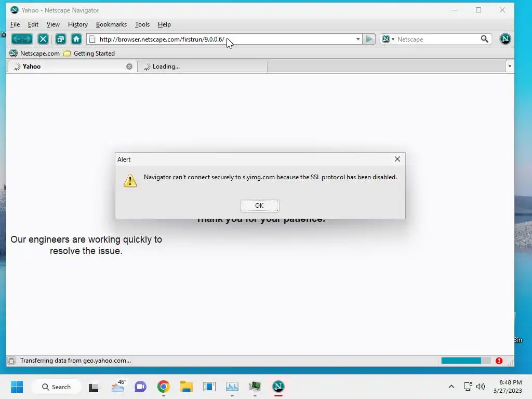The height and width of the screenshot is (399, 532).
Task: Open the Windows Start menu
Action: pos(17,387)
